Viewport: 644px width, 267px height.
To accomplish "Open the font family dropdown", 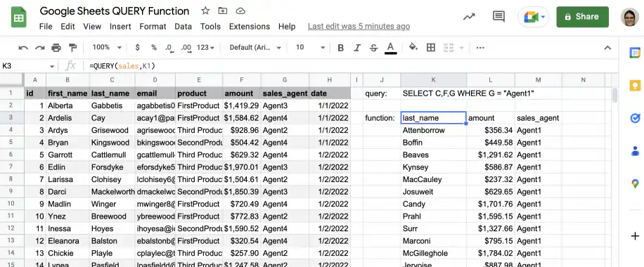I will pyautogui.click(x=255, y=48).
